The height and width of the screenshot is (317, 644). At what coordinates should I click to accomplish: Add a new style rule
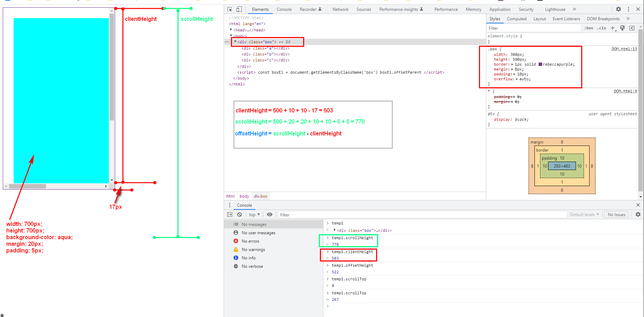pos(613,28)
